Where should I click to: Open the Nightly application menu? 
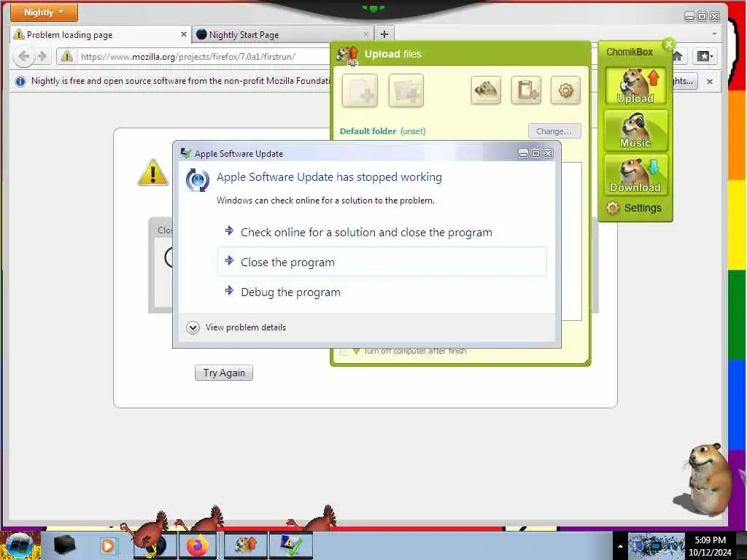pyautogui.click(x=43, y=12)
